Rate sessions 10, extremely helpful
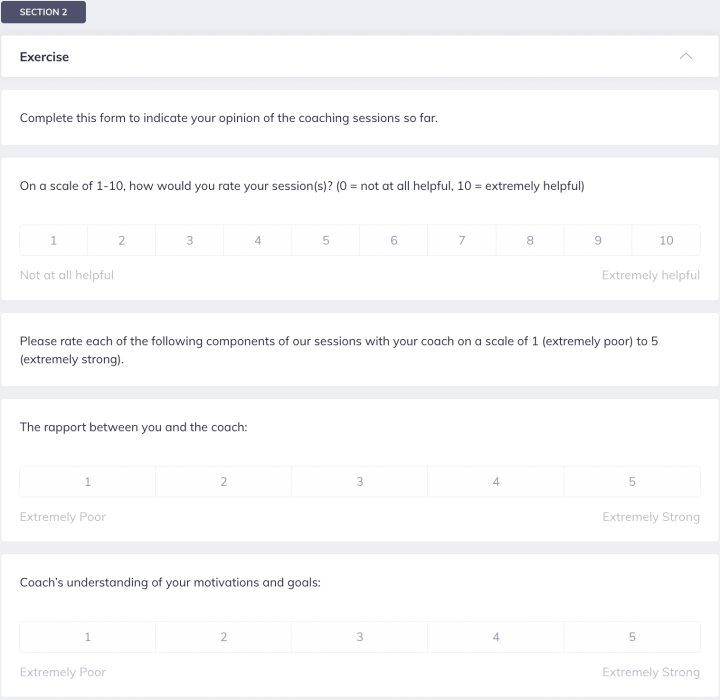This screenshot has width=720, height=700. pyautogui.click(x=666, y=240)
